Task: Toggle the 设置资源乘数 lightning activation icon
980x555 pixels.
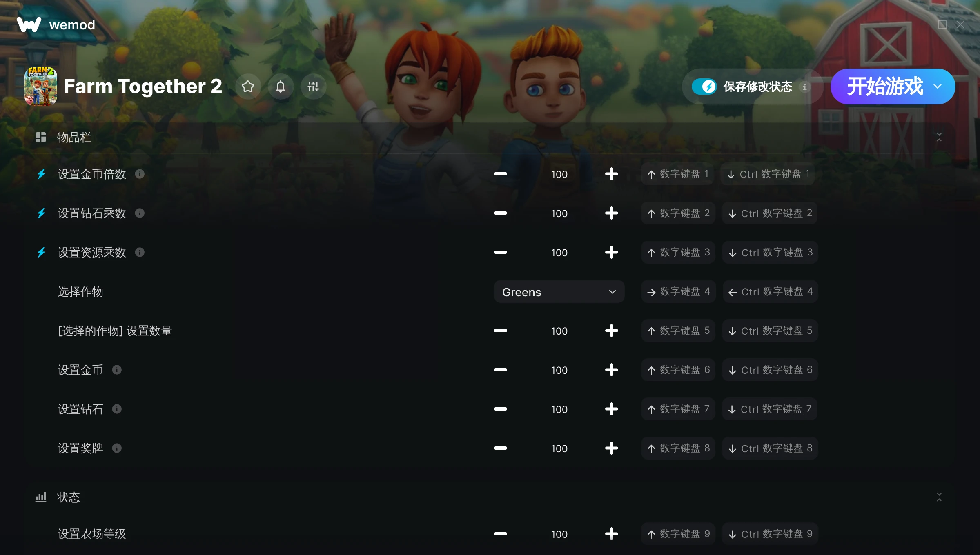Action: coord(41,253)
